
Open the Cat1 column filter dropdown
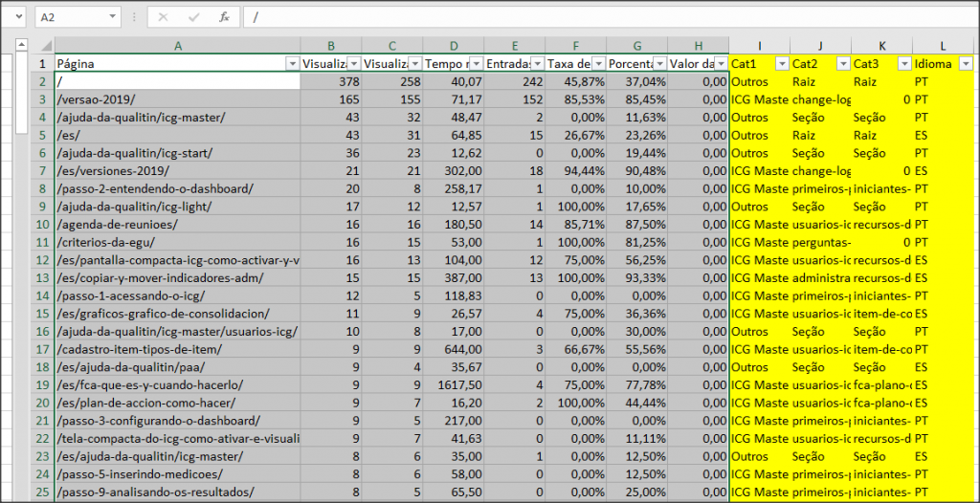(x=782, y=64)
